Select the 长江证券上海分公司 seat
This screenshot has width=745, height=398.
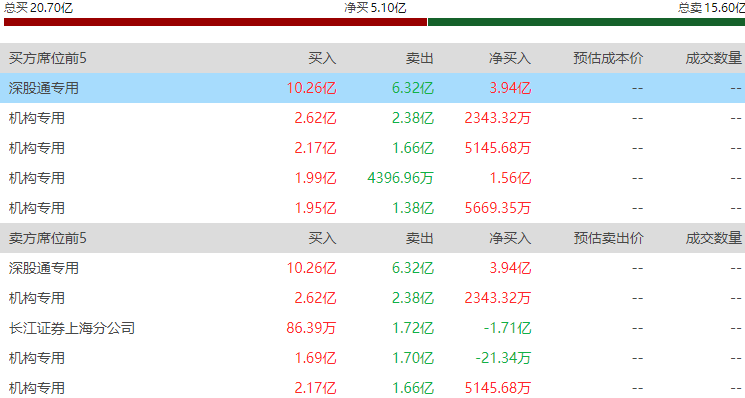pos(72,328)
